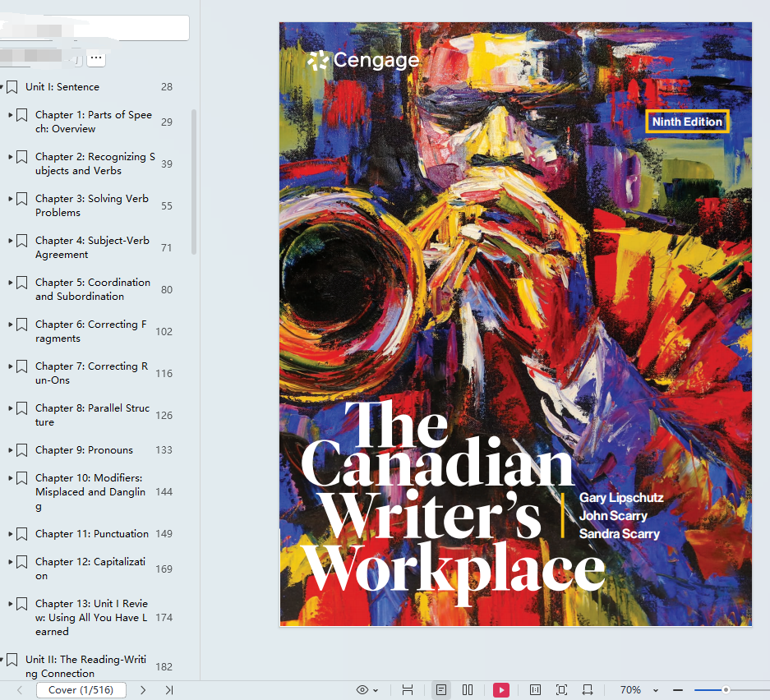Click the zoom out minus button

tap(678, 689)
